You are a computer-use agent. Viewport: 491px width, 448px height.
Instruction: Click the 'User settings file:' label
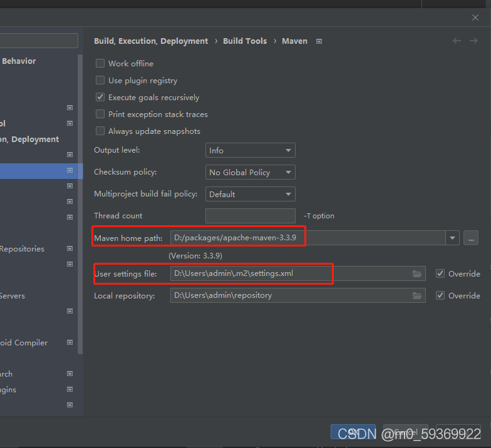(125, 274)
